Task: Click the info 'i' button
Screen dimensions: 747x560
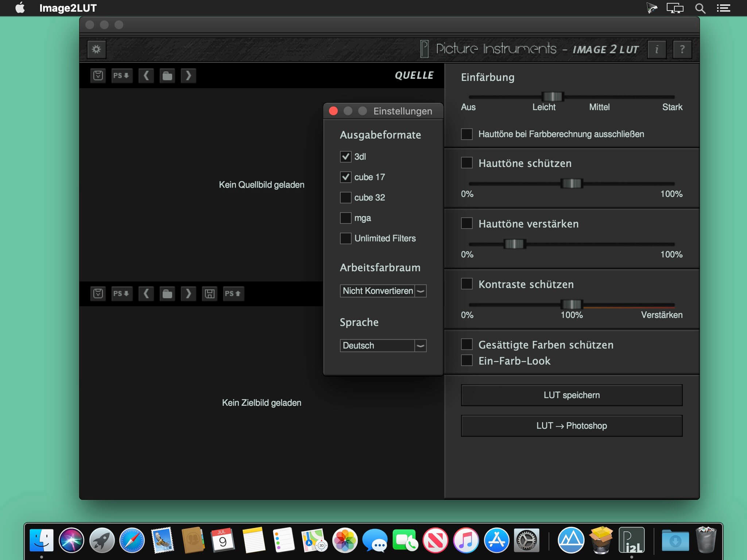Action: [657, 49]
